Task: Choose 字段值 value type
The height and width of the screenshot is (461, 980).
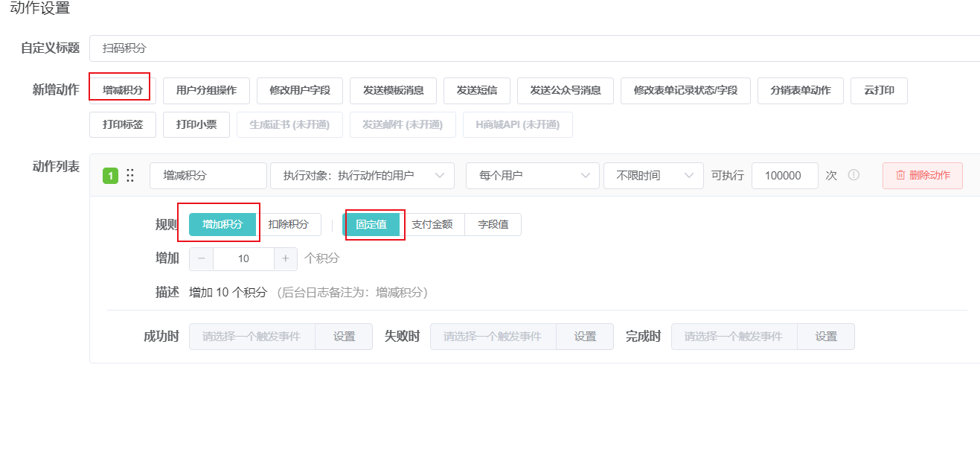Action: (493, 224)
